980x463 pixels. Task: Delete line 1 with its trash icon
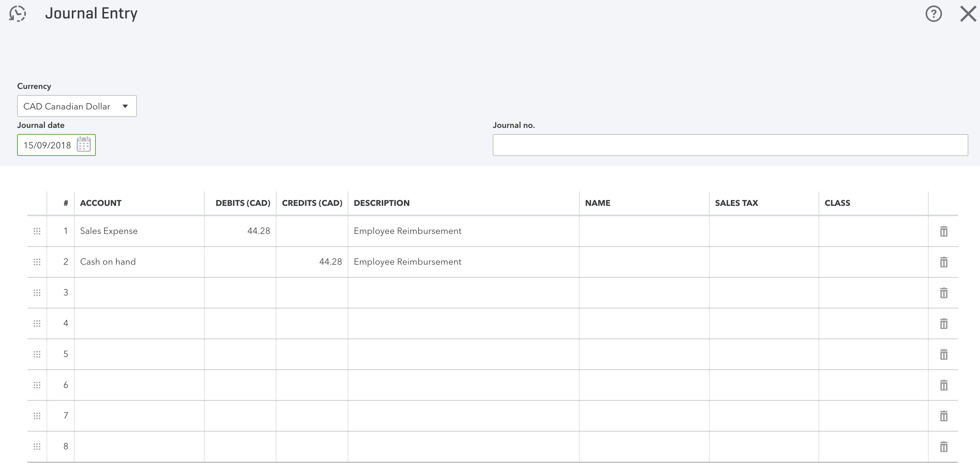943,231
